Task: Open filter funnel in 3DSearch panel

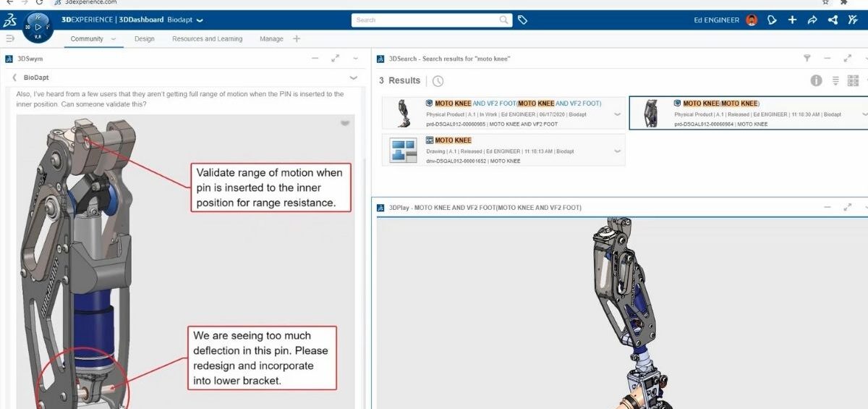Action: coord(807,59)
